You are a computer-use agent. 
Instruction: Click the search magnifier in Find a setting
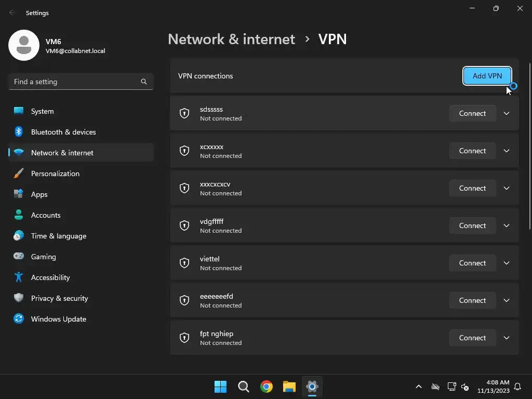pos(144,82)
